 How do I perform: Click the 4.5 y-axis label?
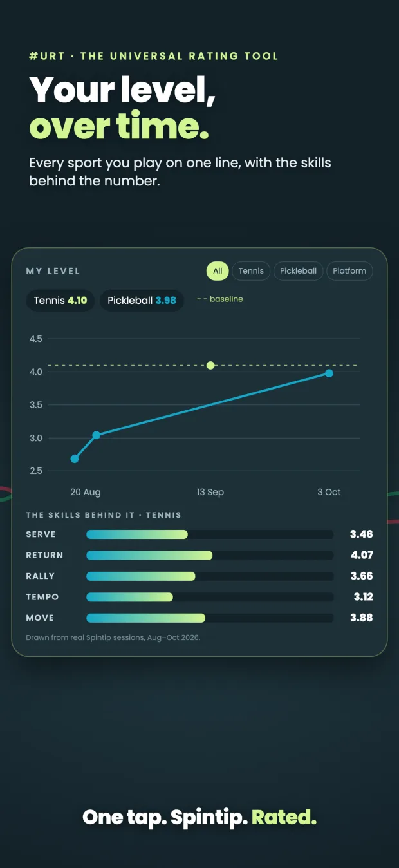coord(35,339)
